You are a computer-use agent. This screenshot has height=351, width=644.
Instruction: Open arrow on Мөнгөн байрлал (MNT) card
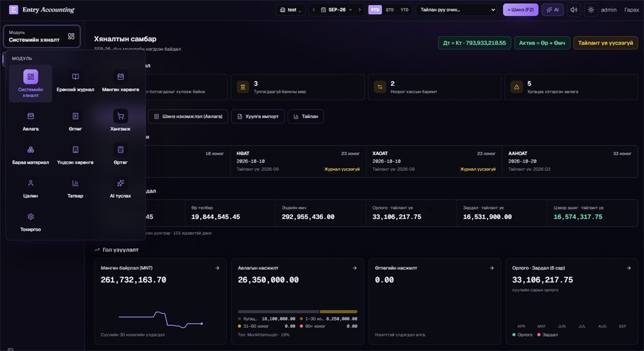(x=217, y=268)
